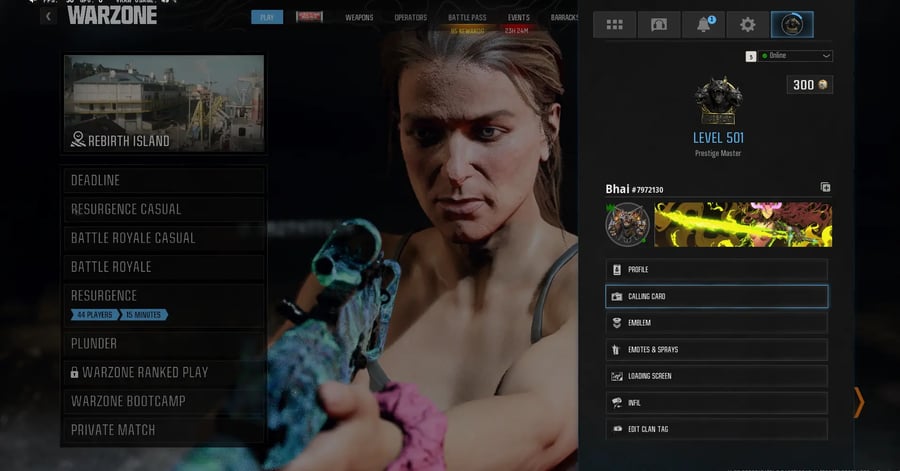Click the COD Points coin icon
This screenshot has height=471, width=900.
pyautogui.click(x=823, y=85)
